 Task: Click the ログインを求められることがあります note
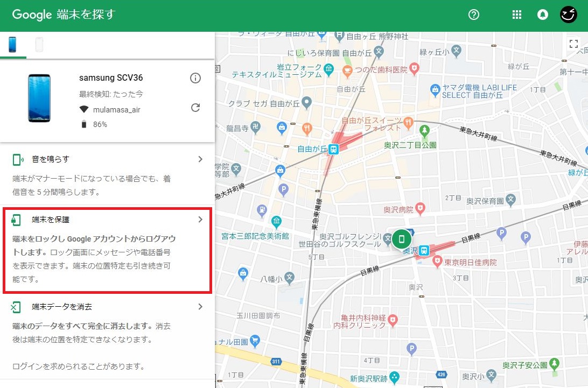coord(79,366)
